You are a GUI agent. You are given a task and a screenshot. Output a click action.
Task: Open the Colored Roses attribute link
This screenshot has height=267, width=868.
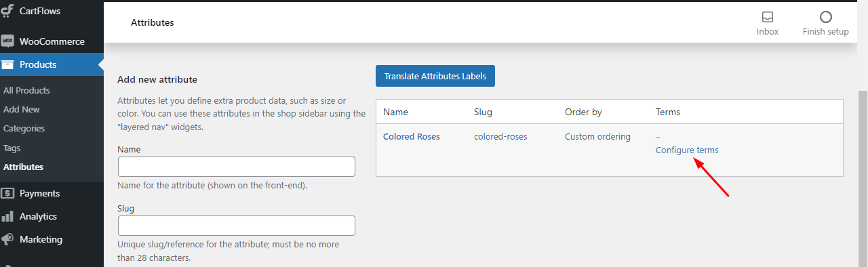(x=412, y=136)
